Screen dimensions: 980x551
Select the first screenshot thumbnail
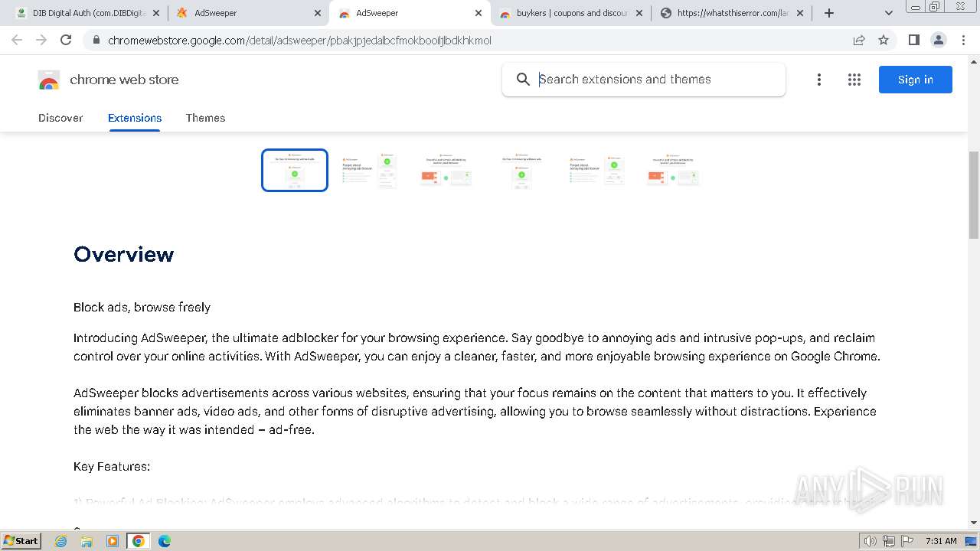click(x=295, y=170)
